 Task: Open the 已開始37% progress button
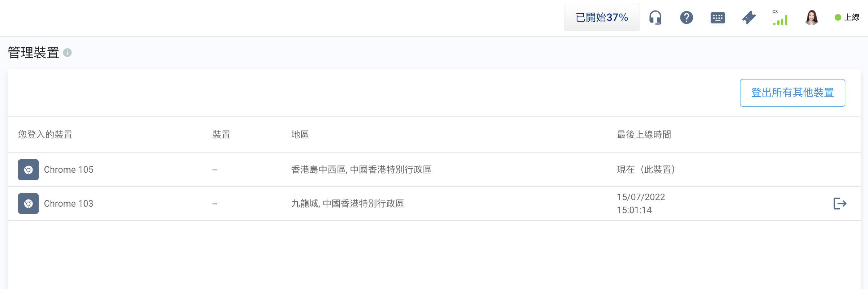(602, 17)
